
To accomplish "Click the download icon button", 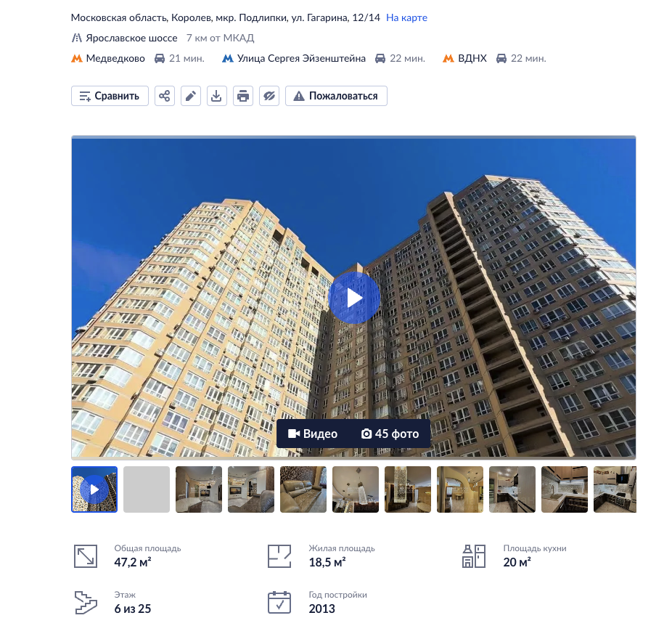I will 217,96.
